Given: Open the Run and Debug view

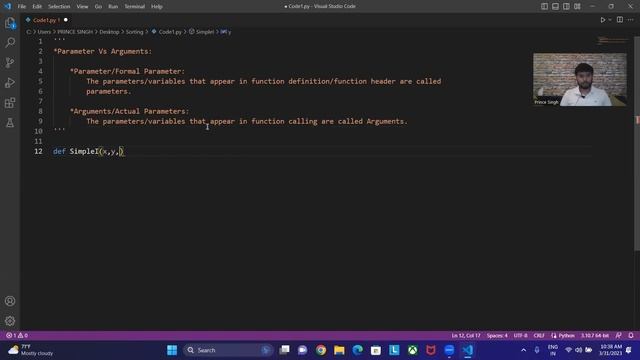Looking at the screenshot, I should pyautogui.click(x=10, y=82).
